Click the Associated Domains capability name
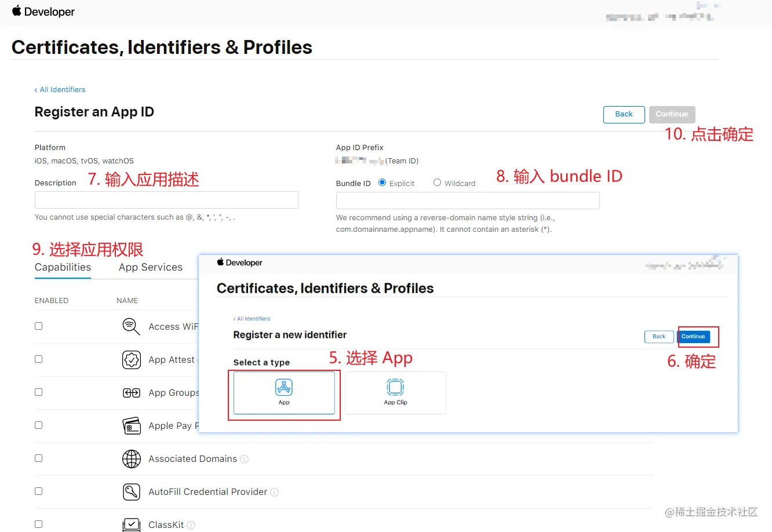 pyautogui.click(x=192, y=459)
